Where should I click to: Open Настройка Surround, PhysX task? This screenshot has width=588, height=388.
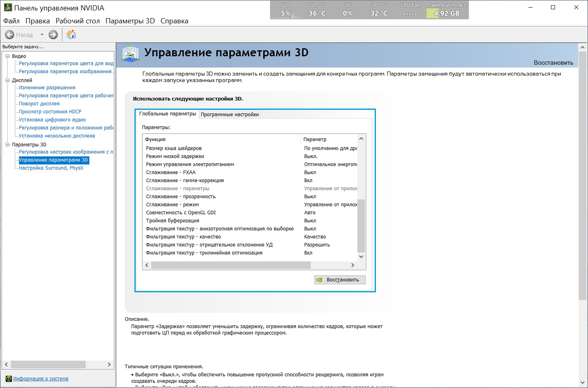pos(51,168)
